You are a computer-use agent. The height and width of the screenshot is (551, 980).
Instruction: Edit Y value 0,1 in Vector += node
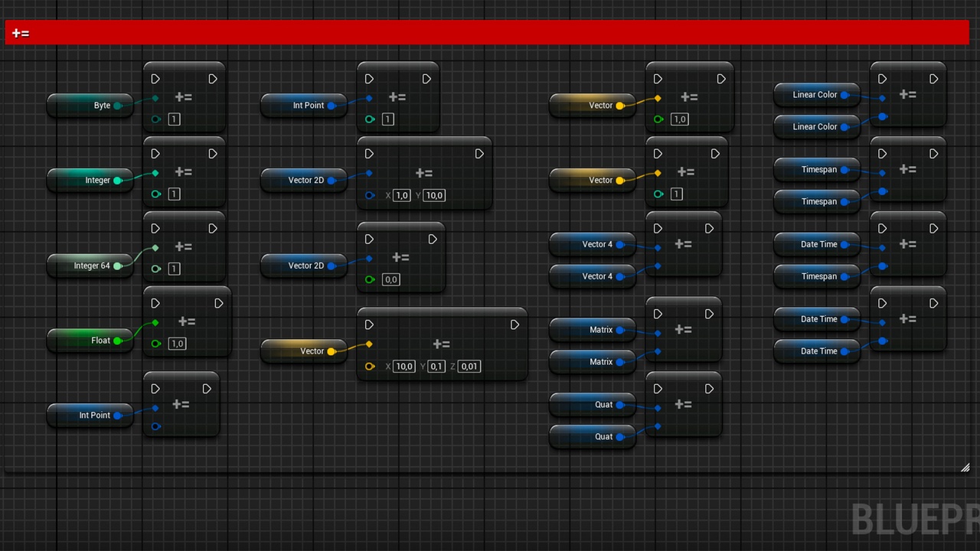point(436,367)
